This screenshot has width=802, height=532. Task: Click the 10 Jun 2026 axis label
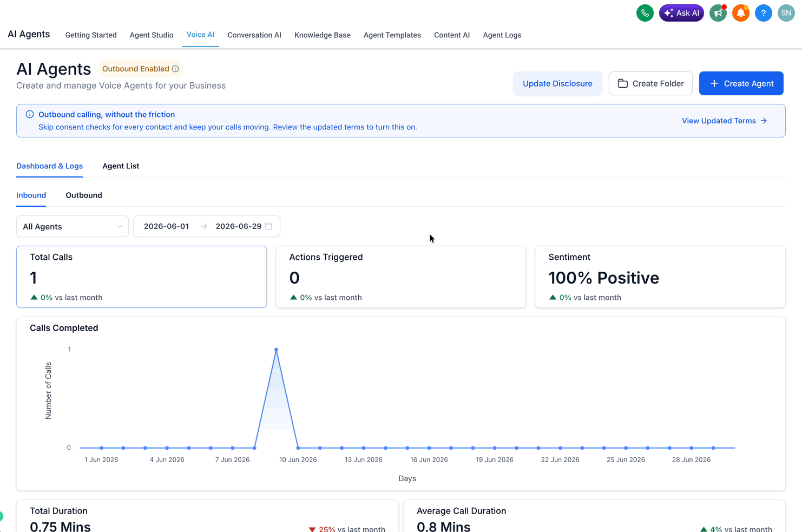coord(298,459)
